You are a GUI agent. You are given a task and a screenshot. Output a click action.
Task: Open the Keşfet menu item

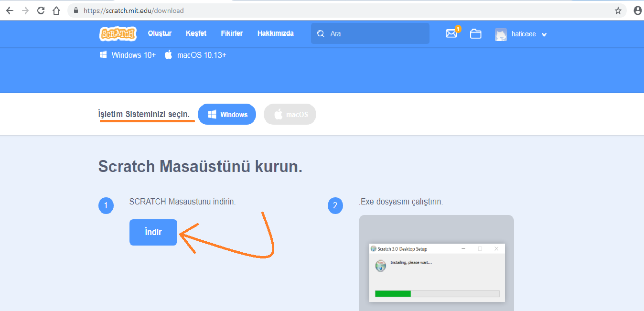tap(196, 33)
